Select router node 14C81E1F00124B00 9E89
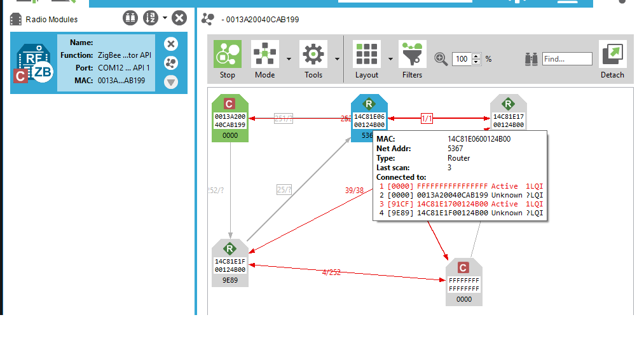The height and width of the screenshot is (343, 644). [230, 263]
